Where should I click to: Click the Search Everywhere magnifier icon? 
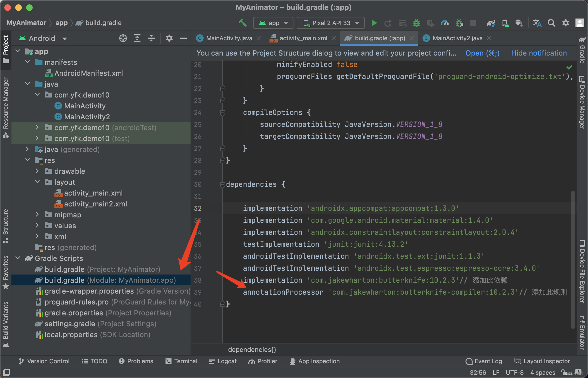(551, 23)
